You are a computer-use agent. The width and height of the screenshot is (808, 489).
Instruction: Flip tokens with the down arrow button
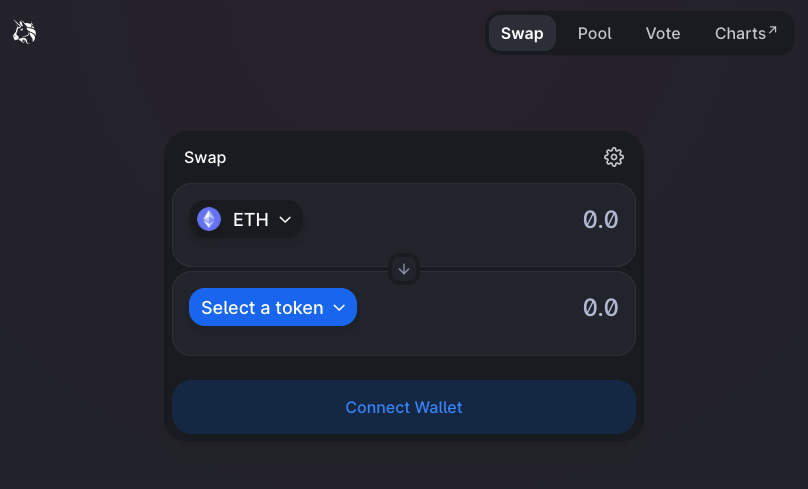[x=404, y=269]
